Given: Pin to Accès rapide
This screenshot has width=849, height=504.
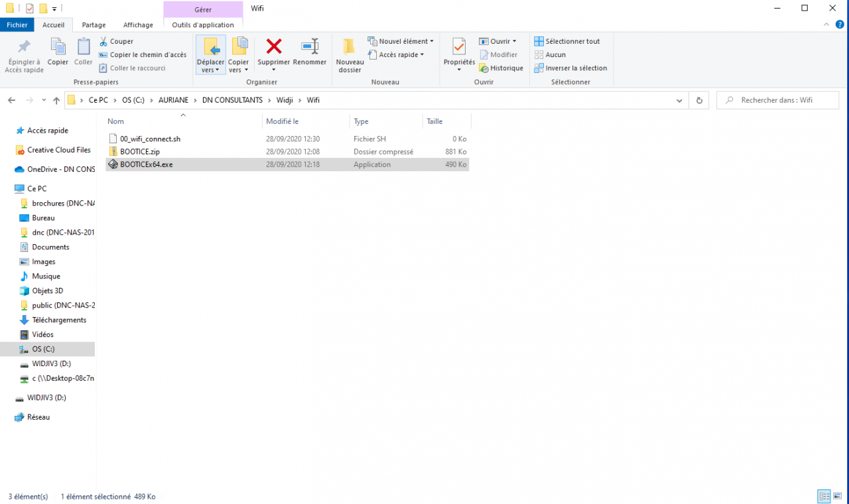Looking at the screenshot, I should pyautogui.click(x=24, y=56).
